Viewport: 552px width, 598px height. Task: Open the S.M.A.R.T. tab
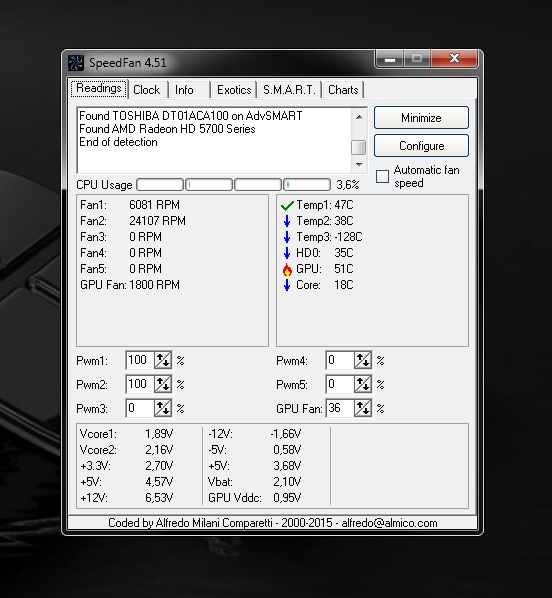tap(289, 90)
